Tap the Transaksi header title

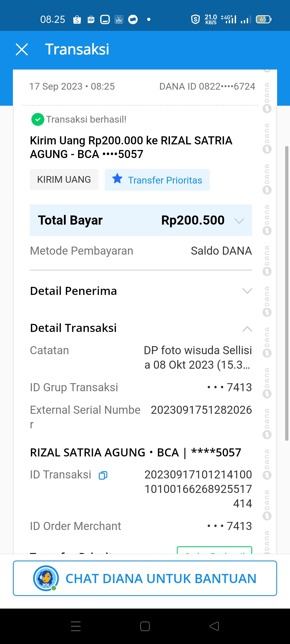77,49
